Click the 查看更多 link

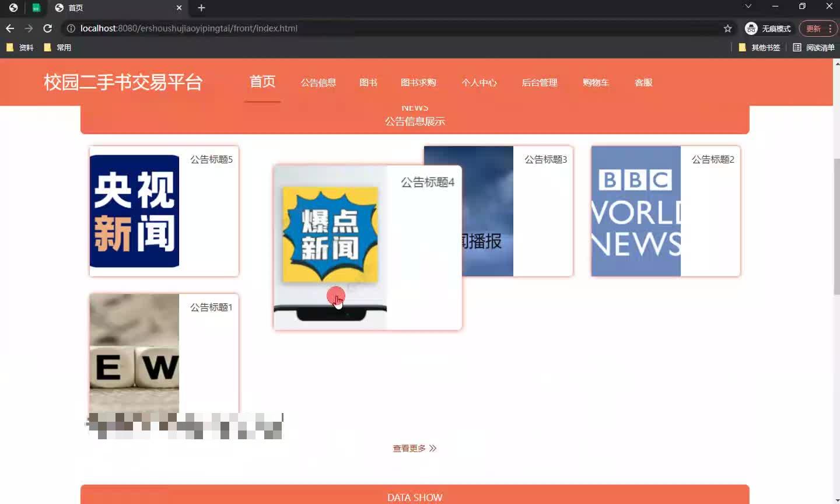point(415,449)
